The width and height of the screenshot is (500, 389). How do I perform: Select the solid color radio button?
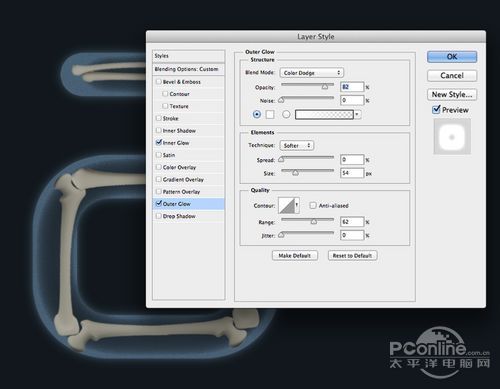(x=257, y=114)
